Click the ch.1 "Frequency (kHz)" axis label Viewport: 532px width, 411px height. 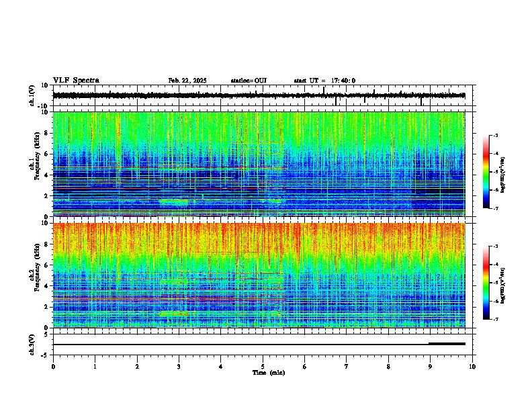coord(37,156)
